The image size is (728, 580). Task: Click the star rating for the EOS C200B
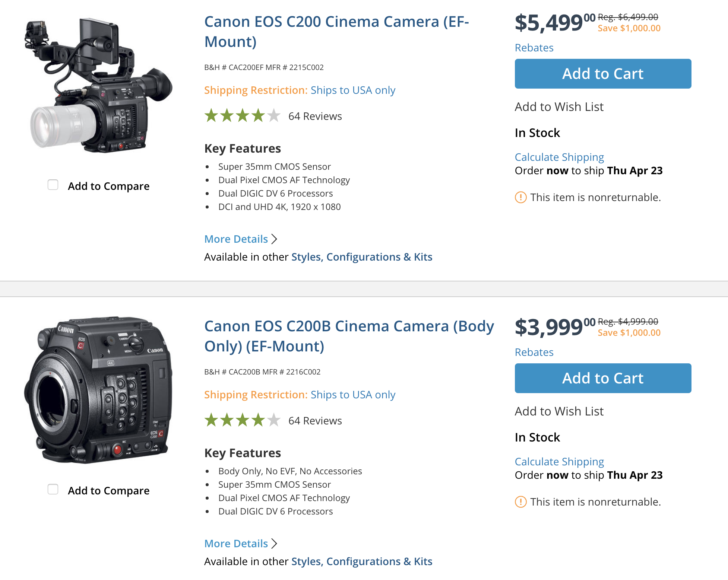click(x=241, y=420)
